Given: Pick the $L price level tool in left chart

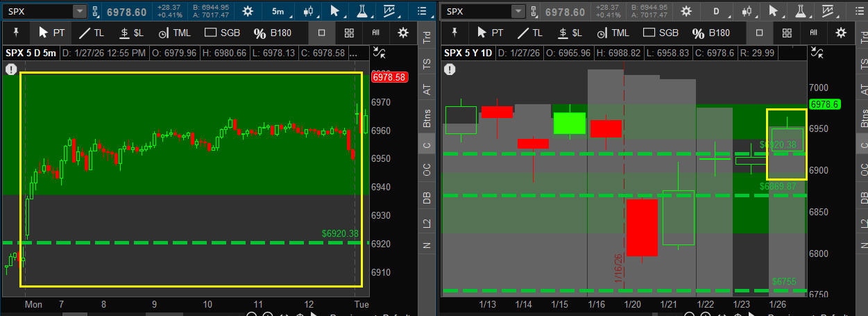Looking at the screenshot, I should (131, 33).
